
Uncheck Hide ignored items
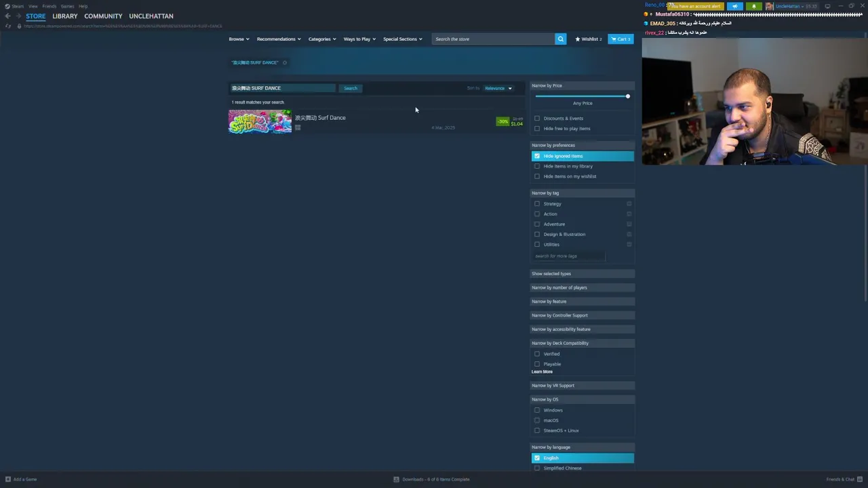tap(537, 156)
